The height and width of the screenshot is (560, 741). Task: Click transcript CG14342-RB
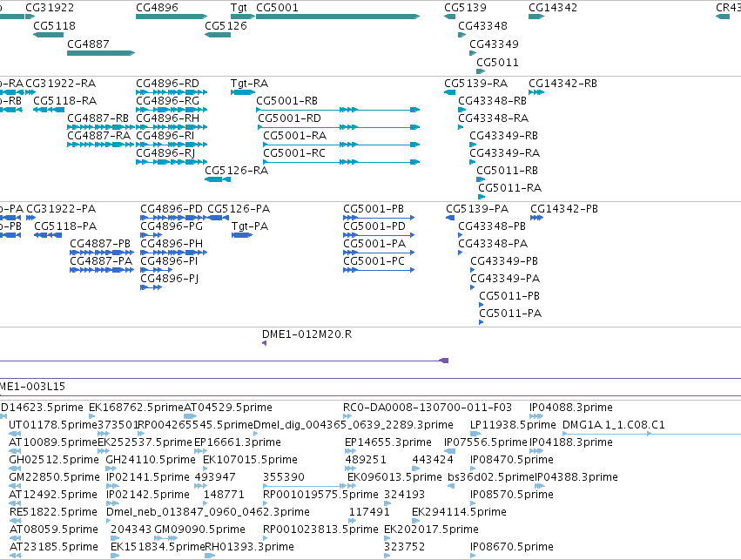562,84
